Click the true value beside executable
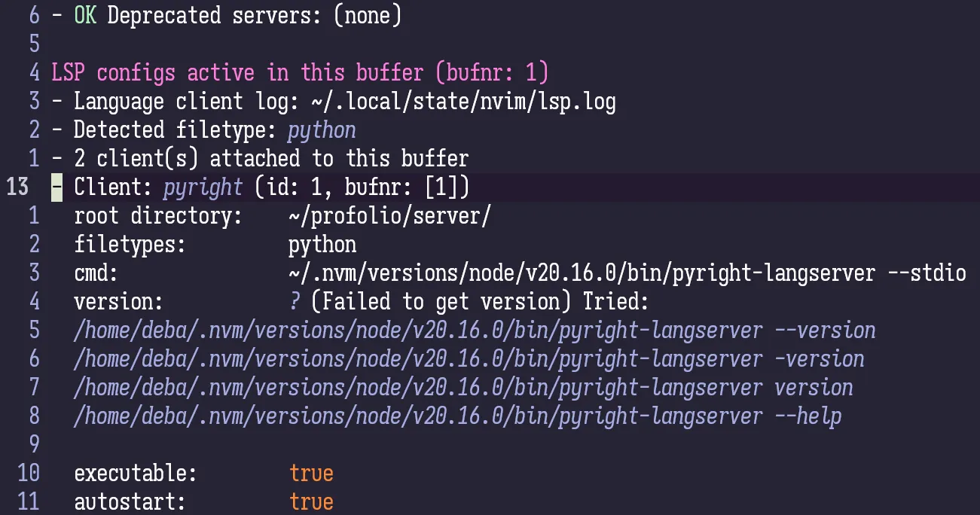 [x=310, y=474]
